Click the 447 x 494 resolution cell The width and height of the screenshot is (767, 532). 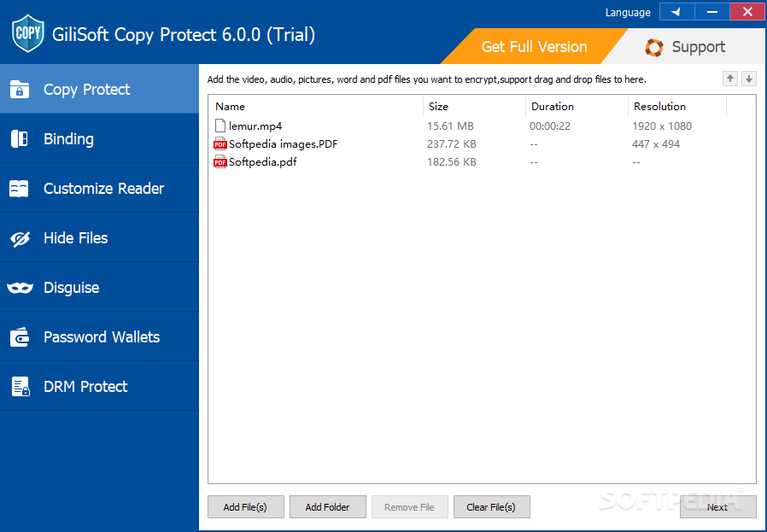656,144
